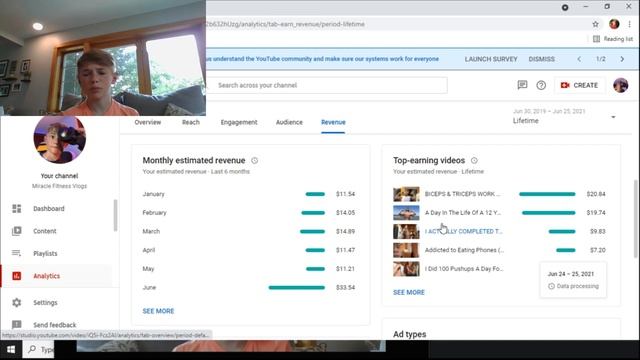Screen dimensions: 640x360
Task: Click the sidebar vertical scrollbar
Action: (x=116, y=215)
